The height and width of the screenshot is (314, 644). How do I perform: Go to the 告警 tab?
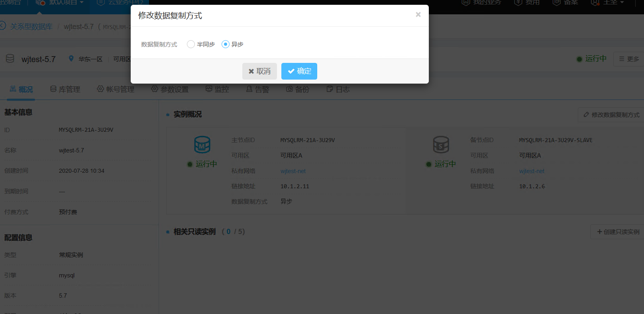(x=257, y=90)
